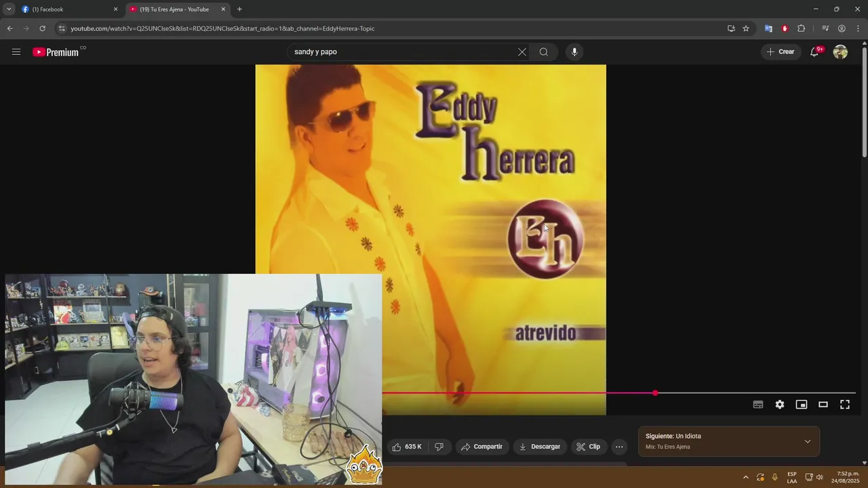Create a Clip with scissors button
Screen dimensions: 868x488
pyautogui.click(x=589, y=447)
